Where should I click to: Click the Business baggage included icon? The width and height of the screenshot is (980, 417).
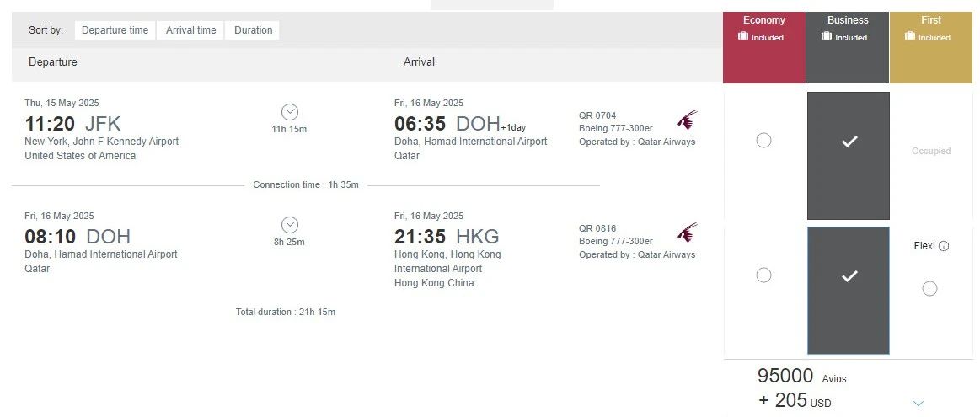pyautogui.click(x=827, y=36)
